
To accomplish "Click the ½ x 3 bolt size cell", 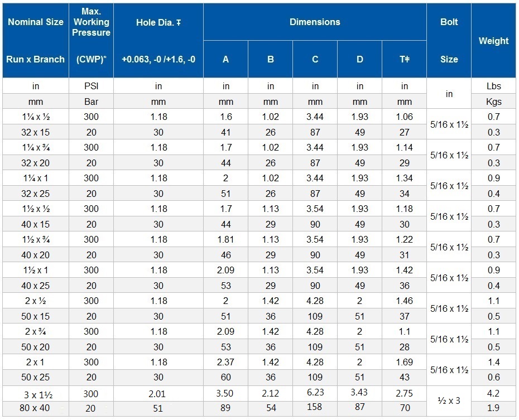I will point(449,400).
